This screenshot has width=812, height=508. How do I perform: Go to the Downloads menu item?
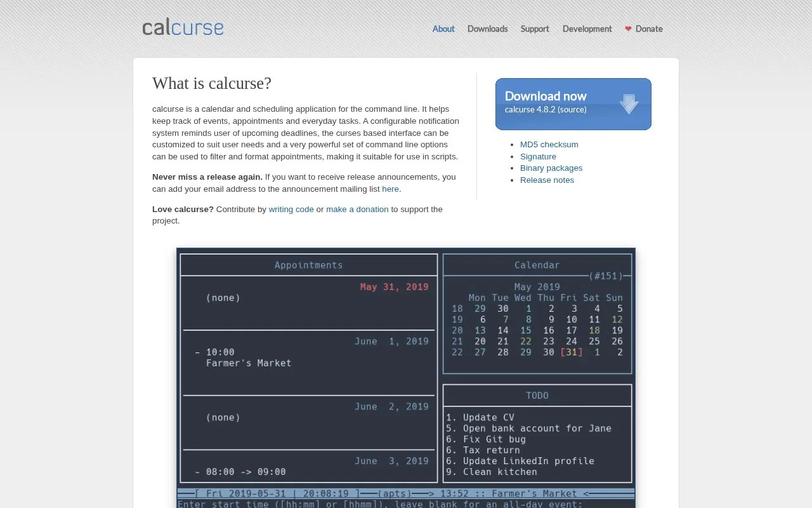click(x=487, y=29)
